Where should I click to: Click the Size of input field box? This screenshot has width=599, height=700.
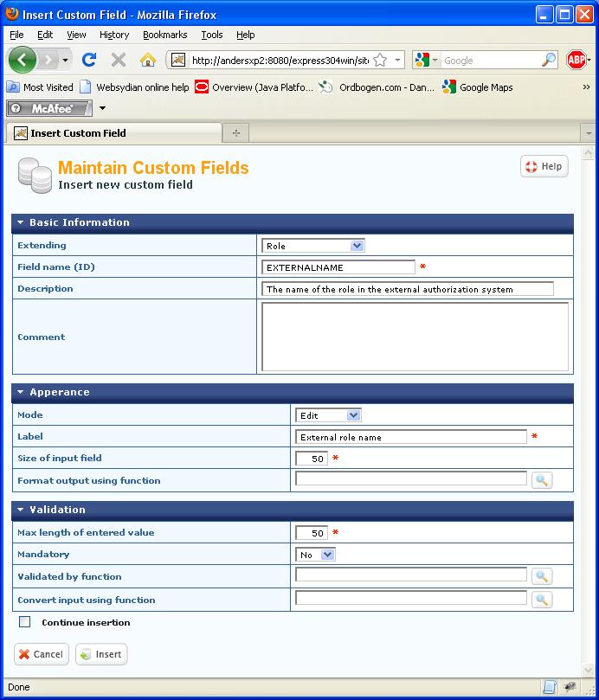click(x=312, y=458)
